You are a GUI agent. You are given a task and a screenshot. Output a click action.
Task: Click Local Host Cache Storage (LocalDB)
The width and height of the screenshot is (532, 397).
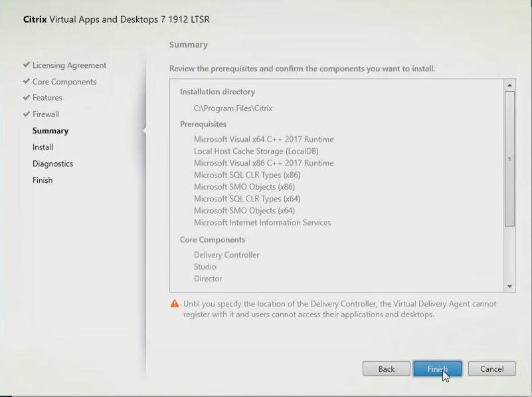coord(256,151)
